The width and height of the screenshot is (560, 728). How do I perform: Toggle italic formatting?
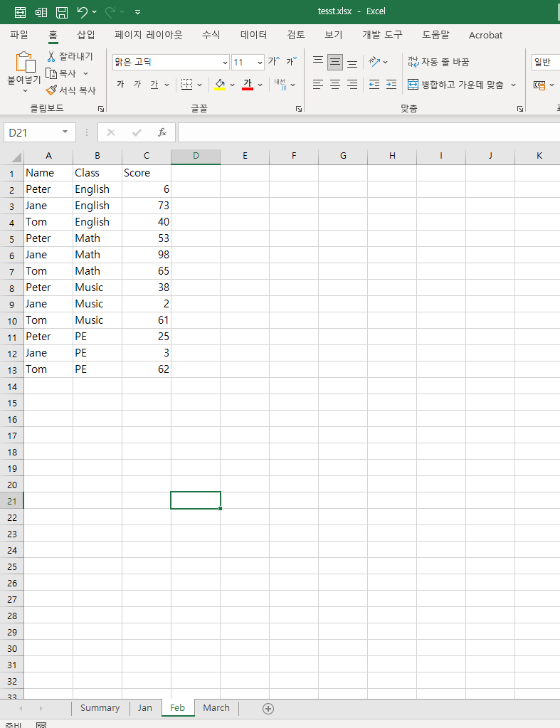(137, 85)
